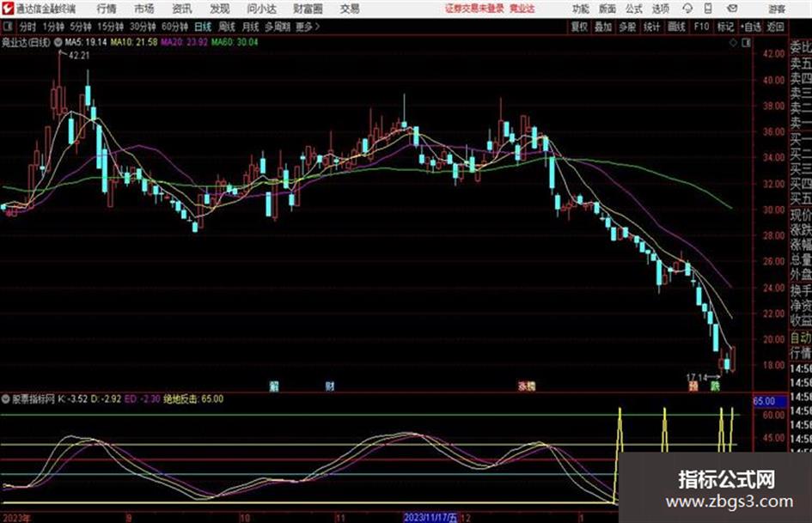The width and height of the screenshot is (812, 523).
Task: Click the 游客 guest account label
Action: pos(776,9)
